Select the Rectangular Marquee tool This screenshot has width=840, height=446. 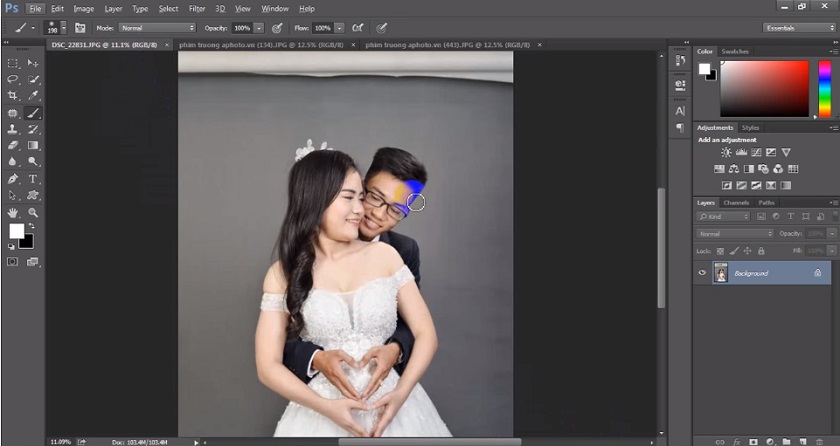13,63
